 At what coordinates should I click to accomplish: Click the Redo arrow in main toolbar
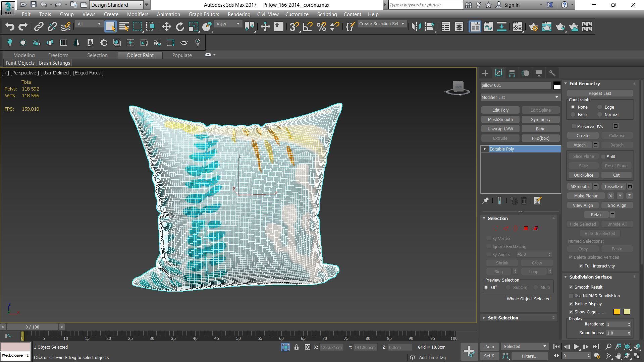coord(23,27)
